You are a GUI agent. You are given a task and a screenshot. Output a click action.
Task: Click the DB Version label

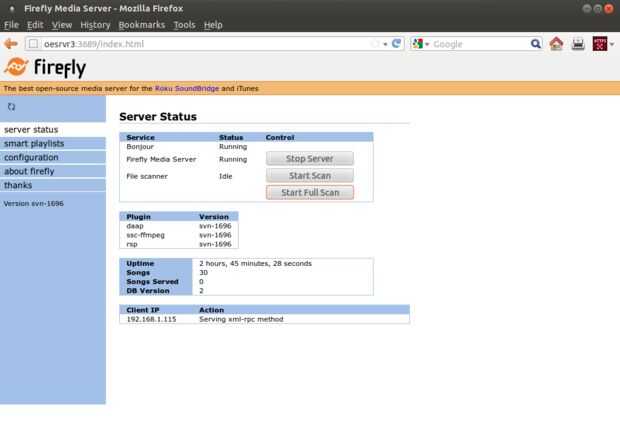pos(148,291)
